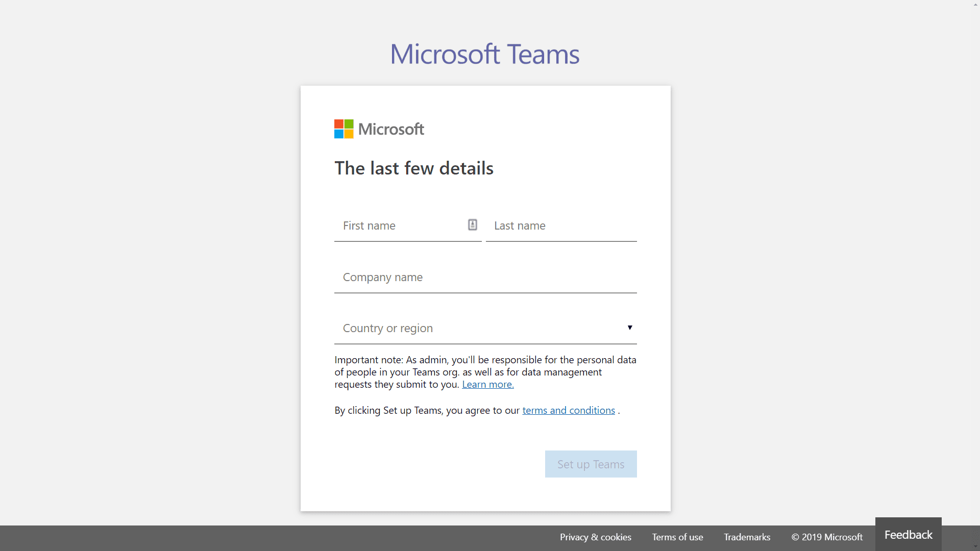Open Privacy & cookies footer link
Screen dimensions: 980x551
tap(595, 537)
